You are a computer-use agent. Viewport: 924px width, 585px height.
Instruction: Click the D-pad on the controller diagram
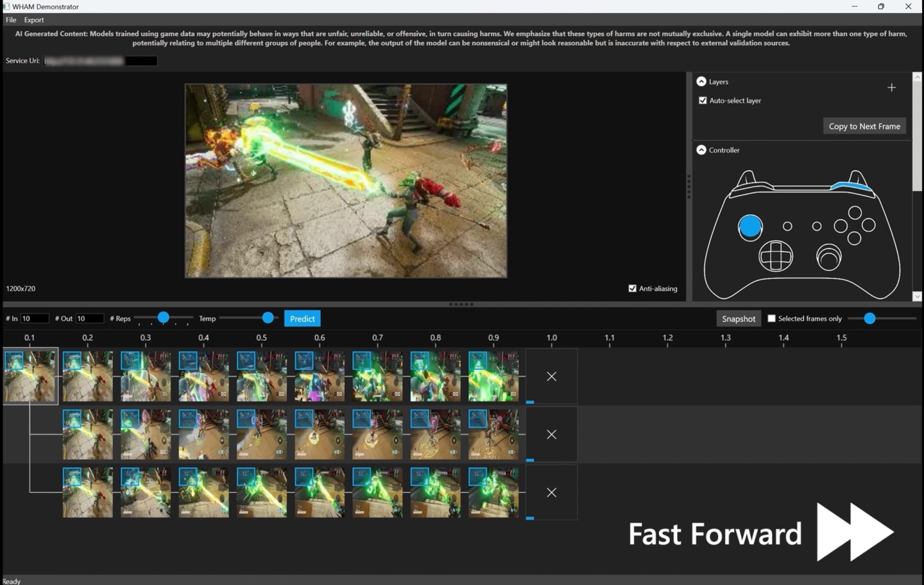click(776, 257)
